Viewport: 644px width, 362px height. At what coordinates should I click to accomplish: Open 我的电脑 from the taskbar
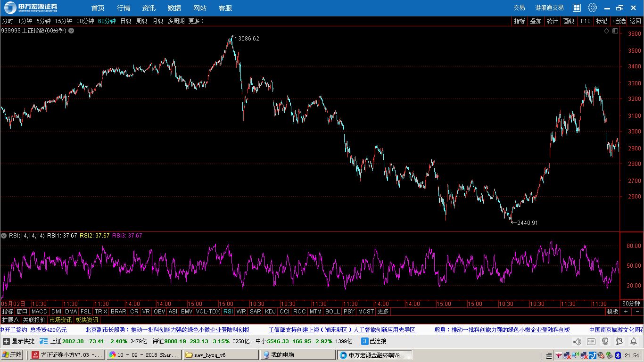click(297, 355)
